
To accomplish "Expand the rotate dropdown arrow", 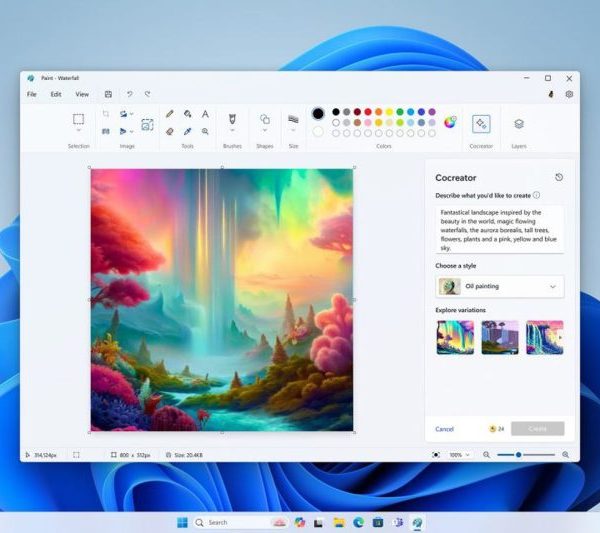I will tap(132, 114).
